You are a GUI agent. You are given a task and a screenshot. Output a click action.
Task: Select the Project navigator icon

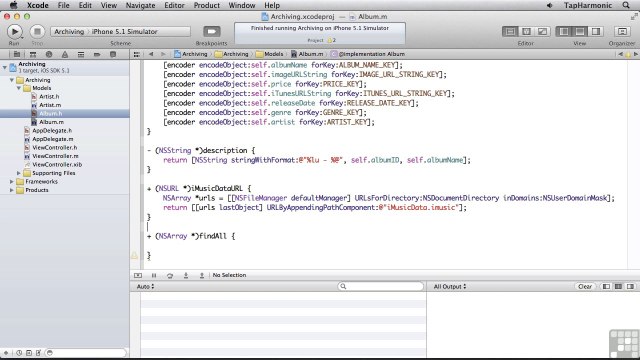click(17, 54)
